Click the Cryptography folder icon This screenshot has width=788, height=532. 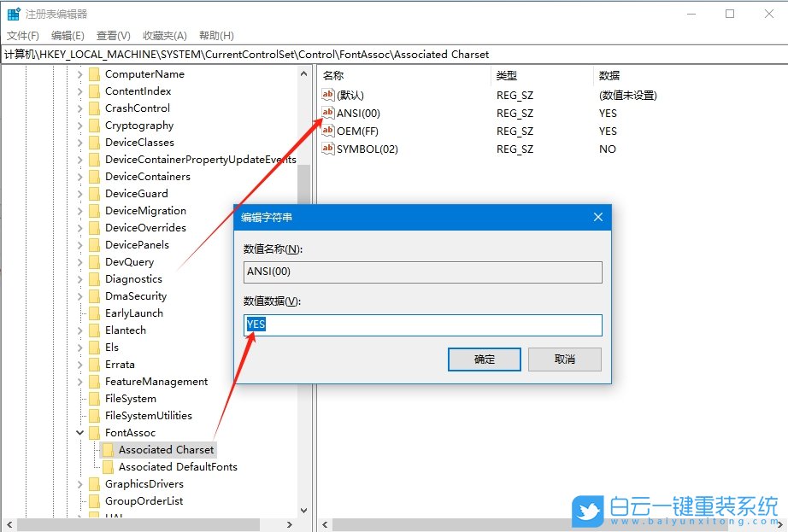tap(94, 125)
